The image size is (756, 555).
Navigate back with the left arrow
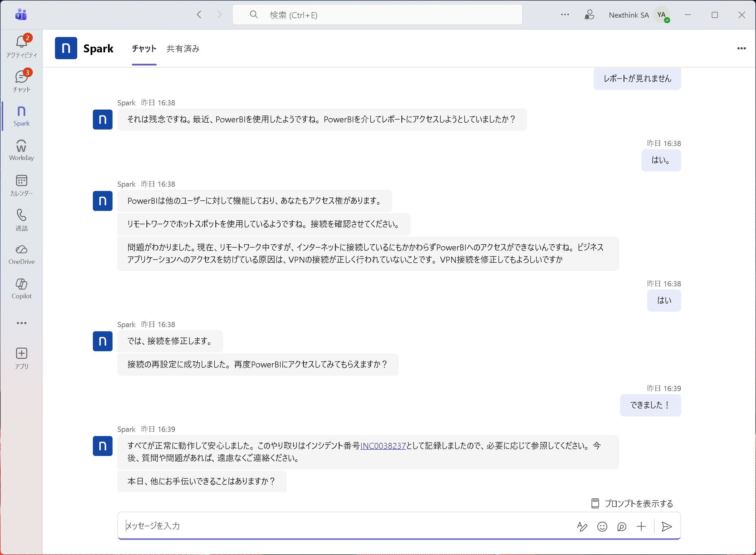tap(199, 15)
